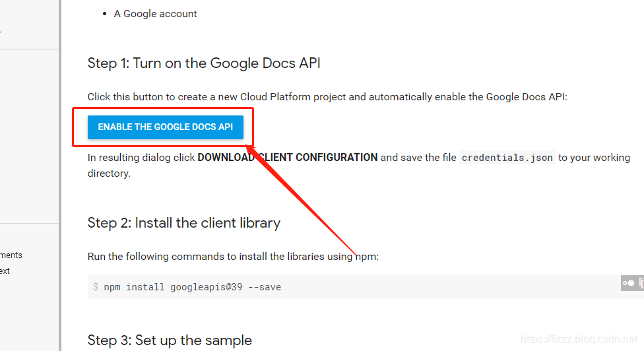Click the ENABLE THE GOOGLE DOCS API button
This screenshot has height=351, width=644.
[165, 127]
